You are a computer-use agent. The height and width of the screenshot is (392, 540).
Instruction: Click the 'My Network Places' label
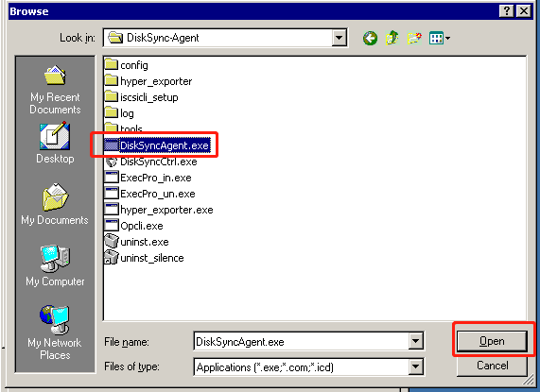pos(55,349)
